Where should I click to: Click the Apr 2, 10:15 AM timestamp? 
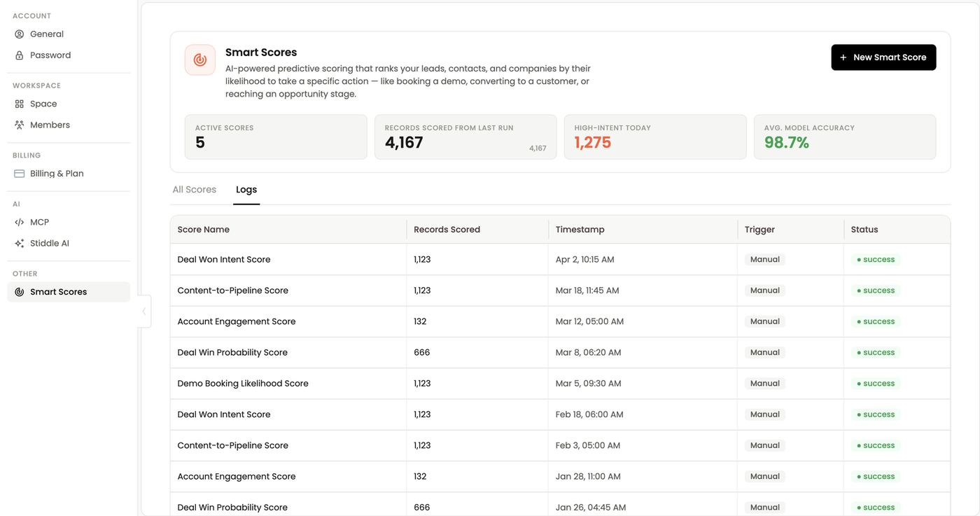(x=585, y=260)
